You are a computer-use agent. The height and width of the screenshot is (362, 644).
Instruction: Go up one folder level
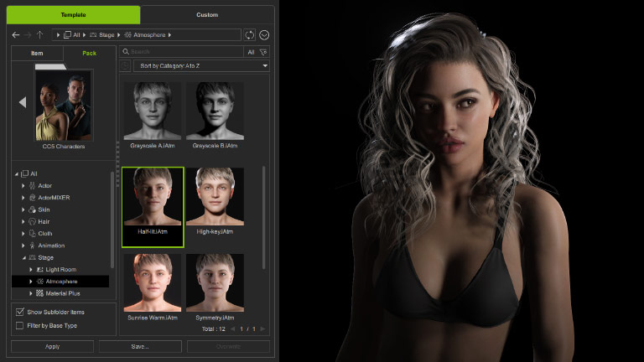click(39, 35)
